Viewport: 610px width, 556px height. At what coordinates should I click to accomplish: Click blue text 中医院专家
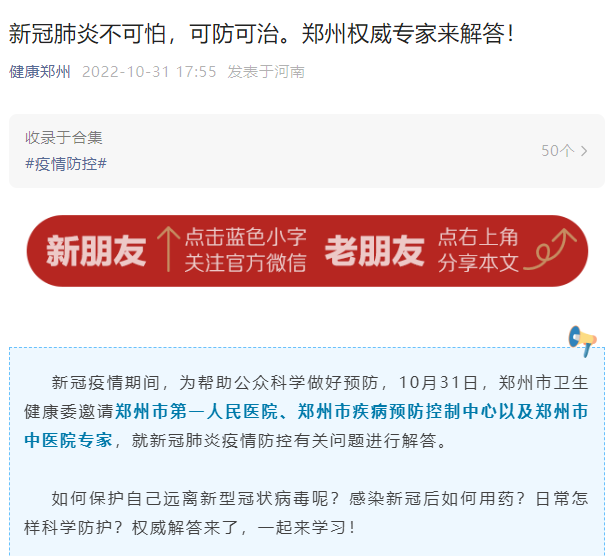pos(68,440)
